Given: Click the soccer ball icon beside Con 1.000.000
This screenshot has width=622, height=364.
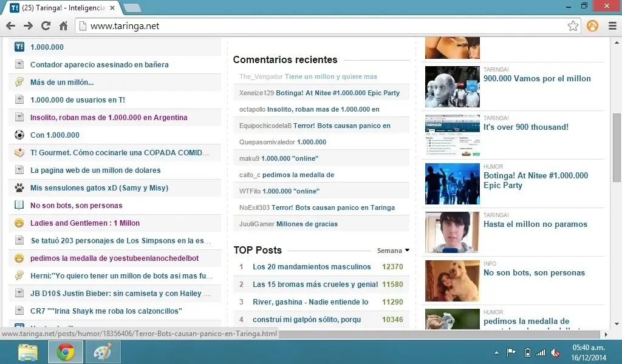Looking at the screenshot, I should (19, 135).
